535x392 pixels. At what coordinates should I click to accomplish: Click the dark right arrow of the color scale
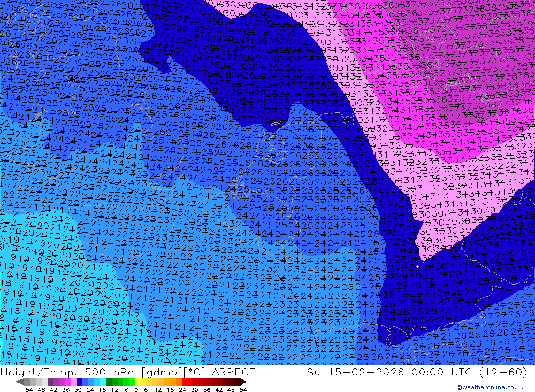tap(243, 381)
